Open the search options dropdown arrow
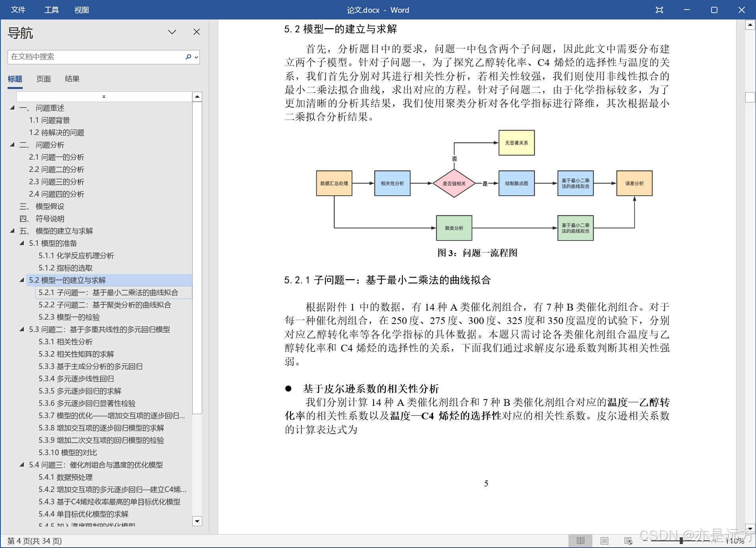The width and height of the screenshot is (756, 548). coord(196,57)
